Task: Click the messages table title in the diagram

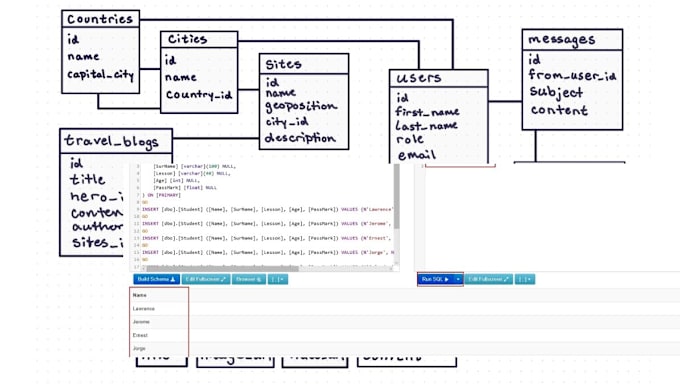Action: tap(562, 39)
